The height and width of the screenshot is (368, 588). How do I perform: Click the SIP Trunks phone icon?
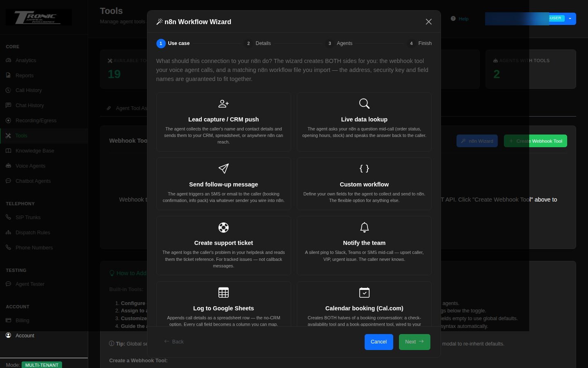[9, 217]
